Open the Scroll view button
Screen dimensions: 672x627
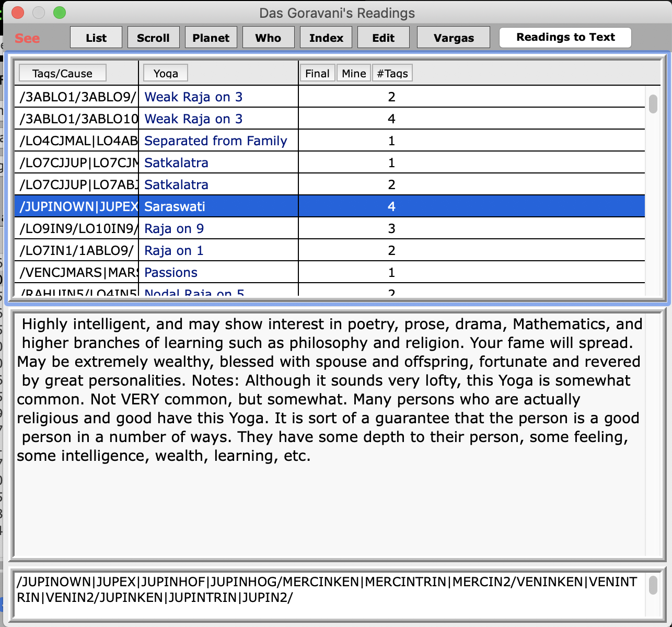153,38
